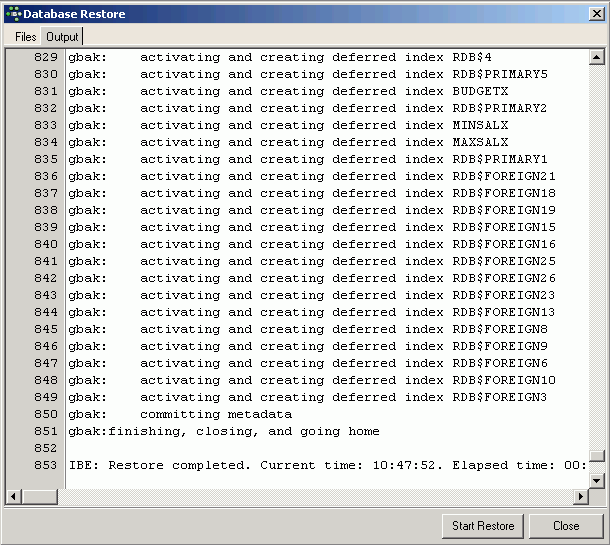This screenshot has width=610, height=545.
Task: Click the RDB$FOREIGN3 index line
Action: point(308,397)
